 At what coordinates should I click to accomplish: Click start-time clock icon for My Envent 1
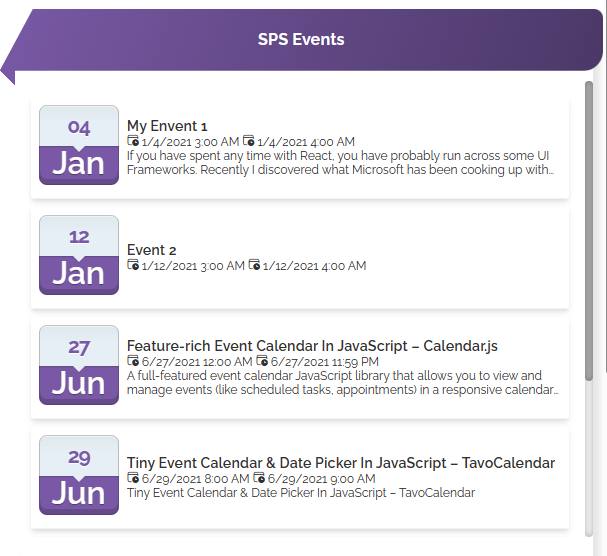(x=133, y=141)
